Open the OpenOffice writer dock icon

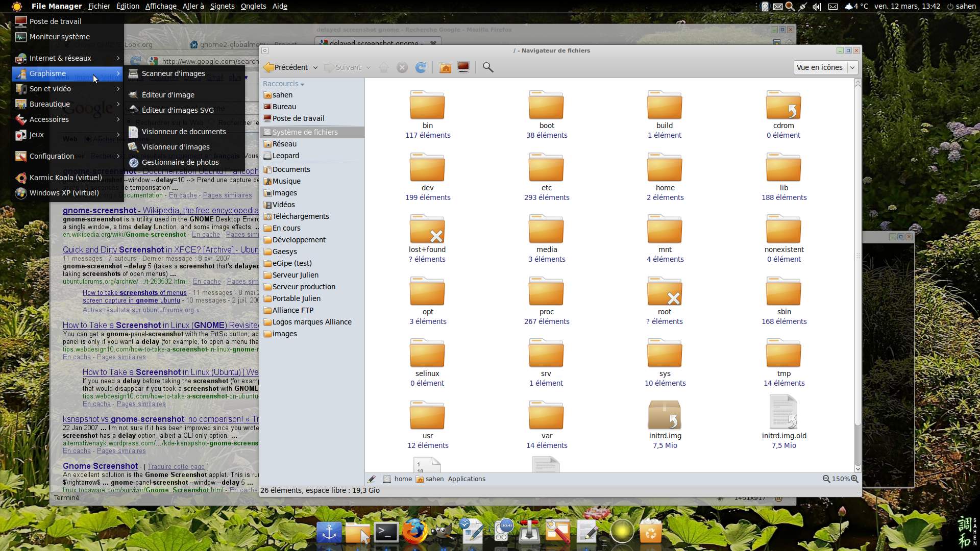pyautogui.click(x=472, y=532)
